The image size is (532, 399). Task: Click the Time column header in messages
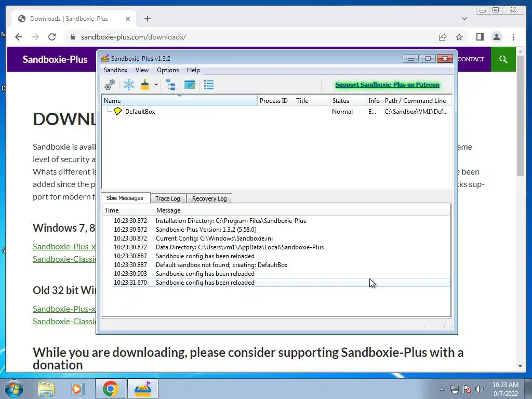click(128, 210)
